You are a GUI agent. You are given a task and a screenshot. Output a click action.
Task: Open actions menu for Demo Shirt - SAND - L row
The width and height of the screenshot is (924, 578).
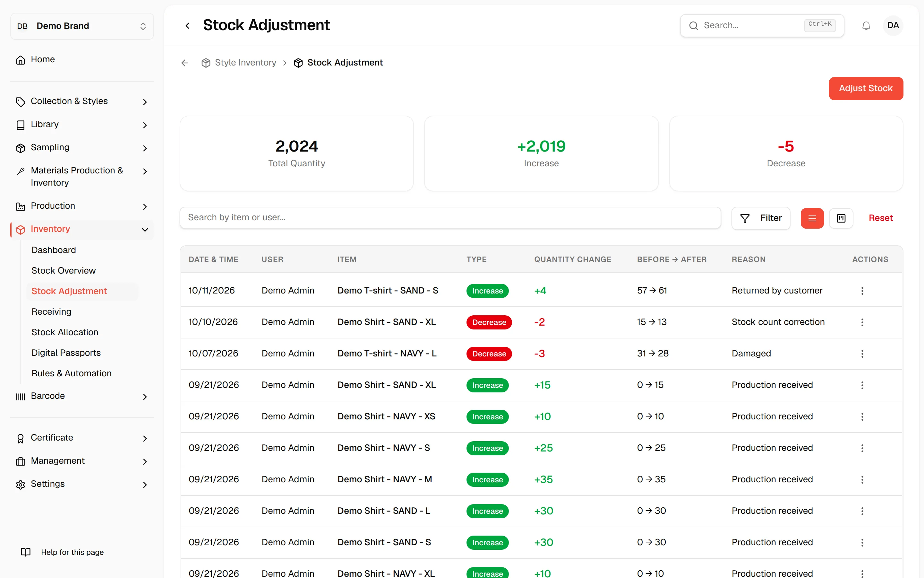click(x=862, y=511)
